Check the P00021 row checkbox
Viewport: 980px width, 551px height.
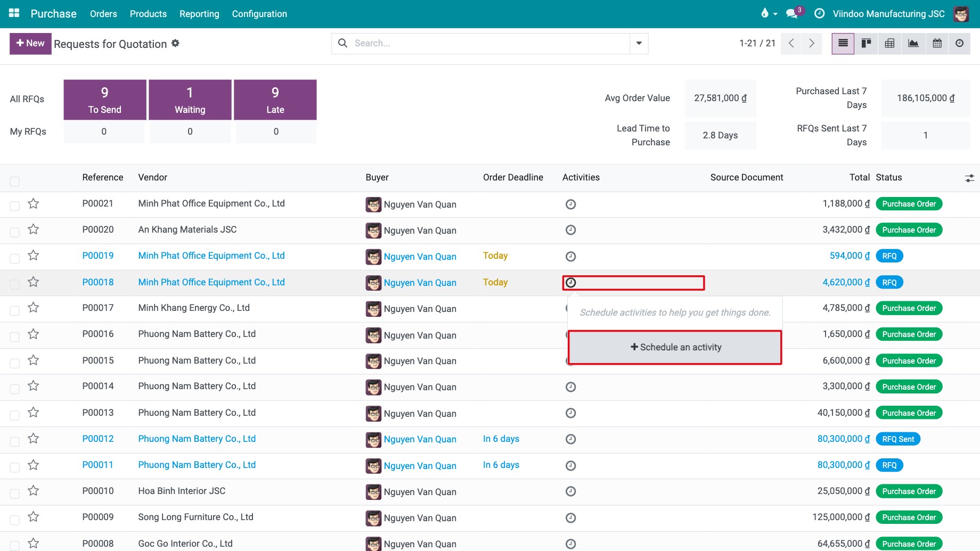pyautogui.click(x=15, y=206)
